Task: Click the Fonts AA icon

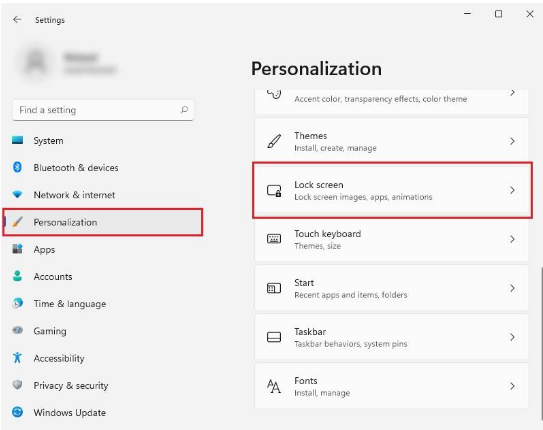Action: (x=274, y=386)
